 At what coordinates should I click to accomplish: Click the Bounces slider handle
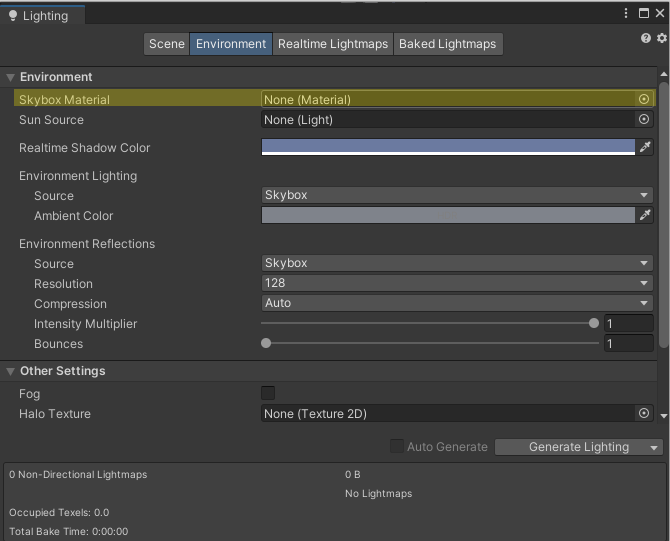coord(266,343)
